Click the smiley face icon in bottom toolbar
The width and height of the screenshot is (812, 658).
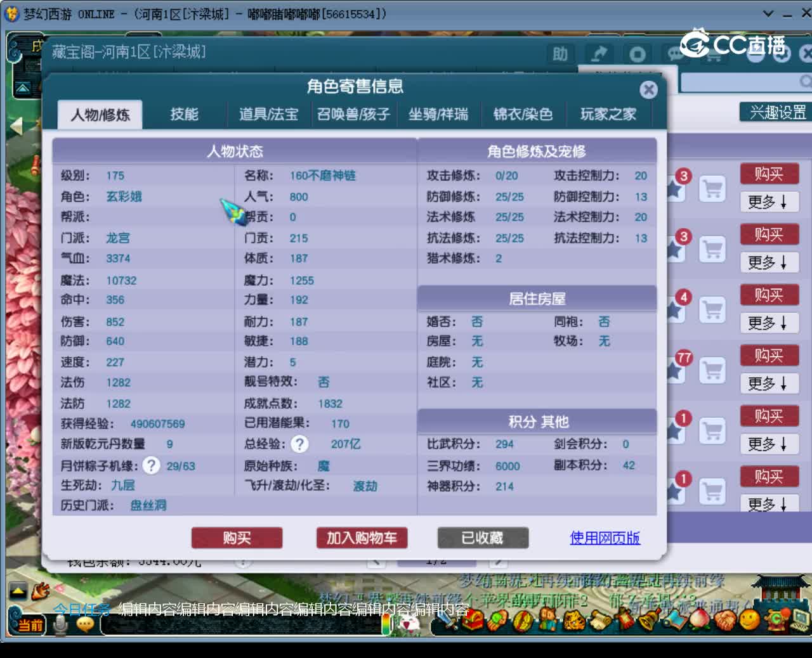[749, 620]
